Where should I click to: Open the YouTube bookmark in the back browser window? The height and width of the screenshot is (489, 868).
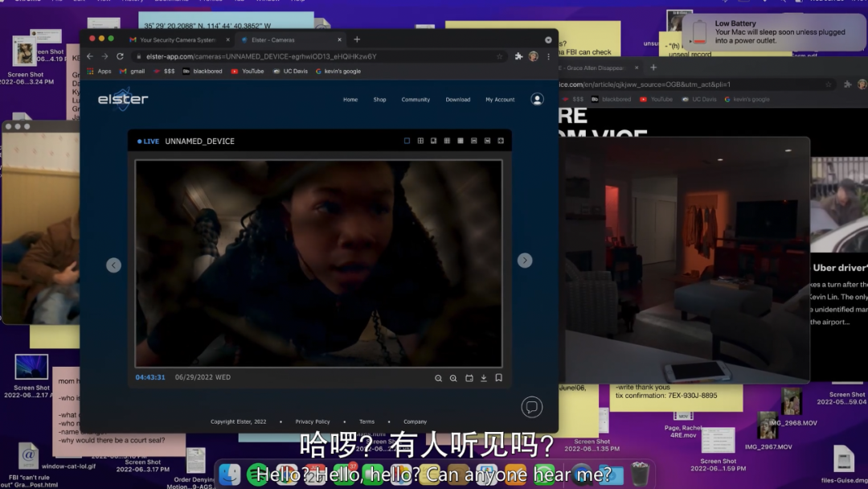656,99
